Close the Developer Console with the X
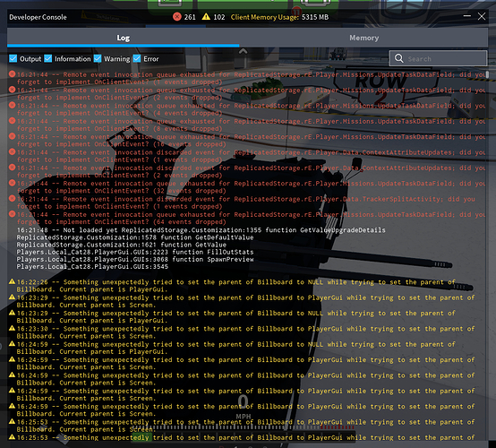The height and width of the screenshot is (448, 496). (x=482, y=16)
